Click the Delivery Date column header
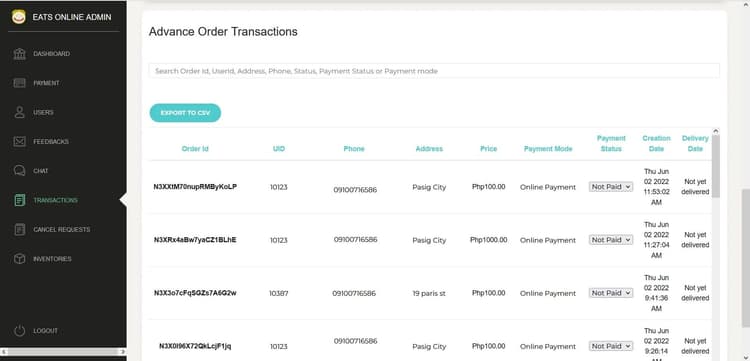 pyautogui.click(x=695, y=143)
